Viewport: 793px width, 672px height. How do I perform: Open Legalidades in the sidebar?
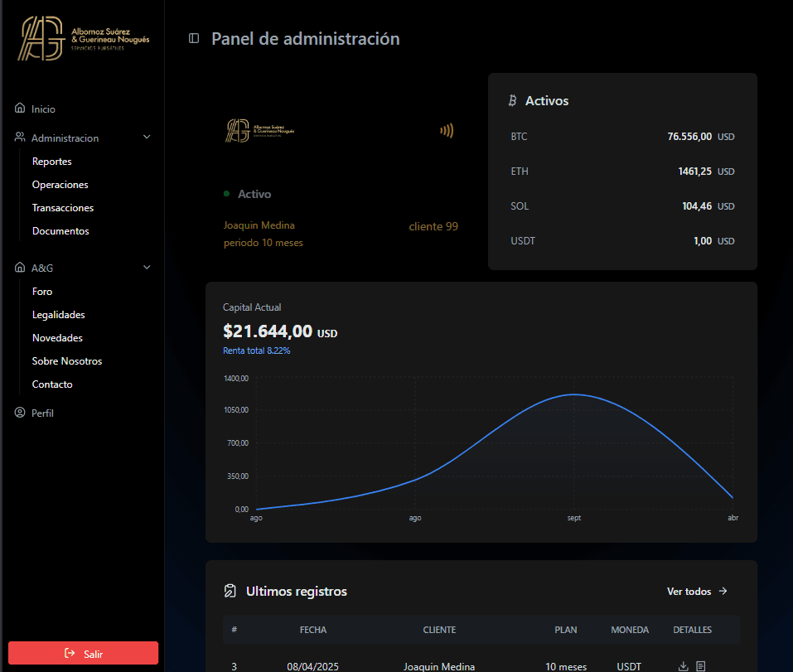pyautogui.click(x=58, y=315)
